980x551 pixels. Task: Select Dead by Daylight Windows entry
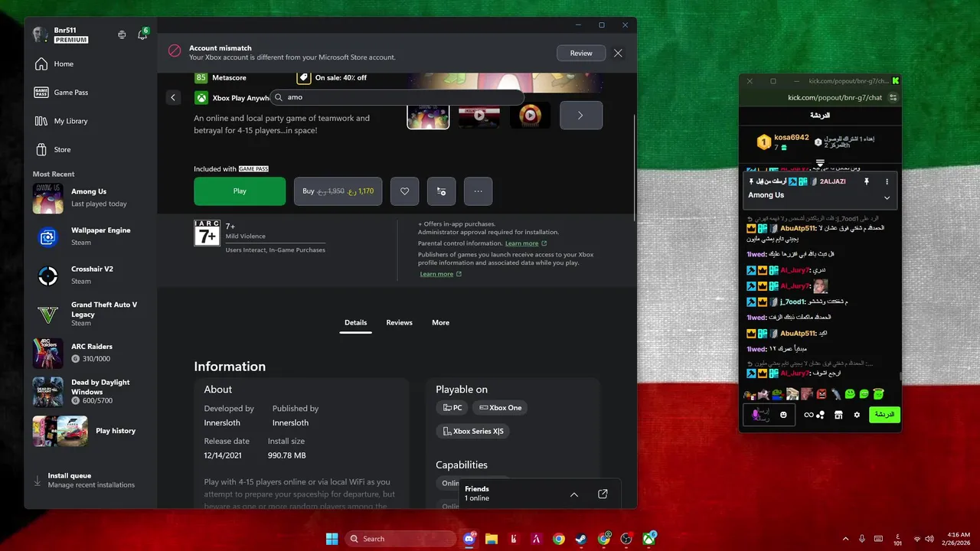coord(90,392)
